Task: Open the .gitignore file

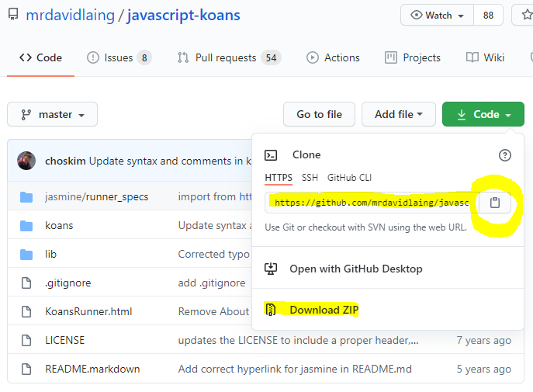Action: (68, 283)
